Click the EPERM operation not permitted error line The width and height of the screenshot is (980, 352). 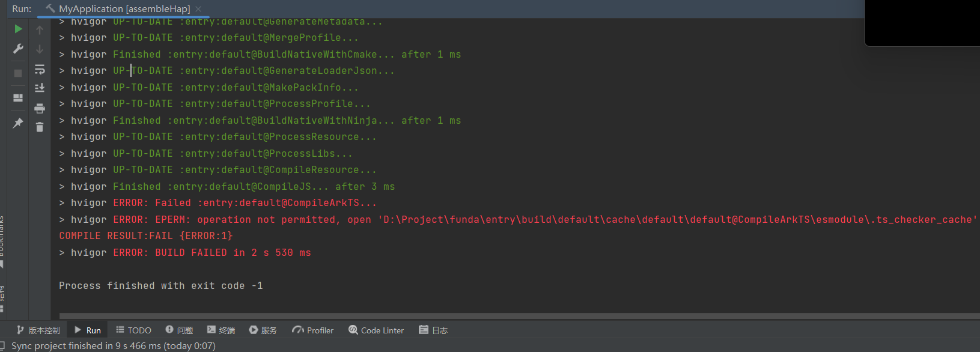(x=518, y=220)
